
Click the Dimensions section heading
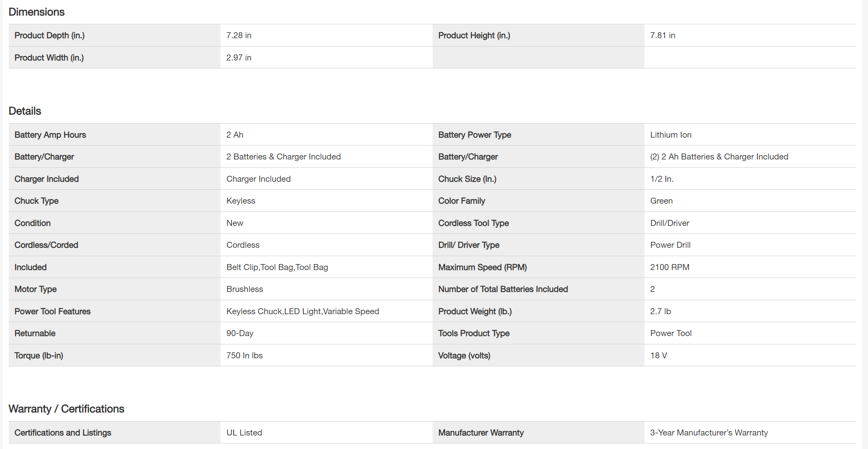(37, 12)
